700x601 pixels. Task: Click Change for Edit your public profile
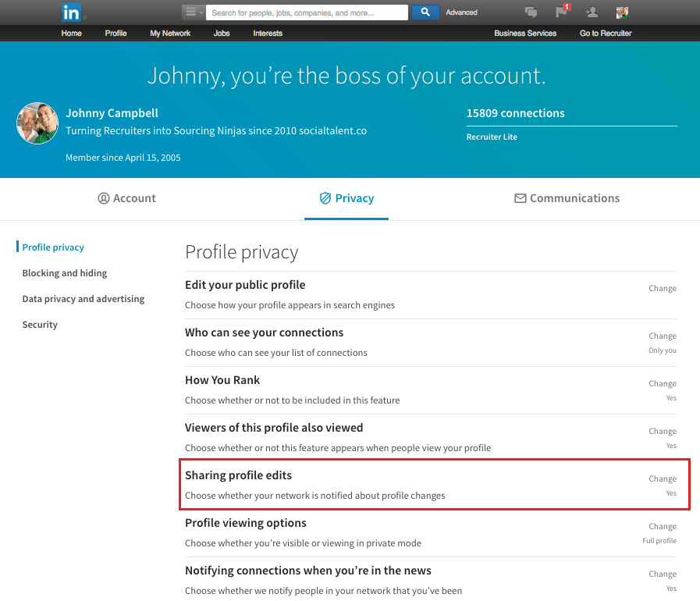pyautogui.click(x=663, y=289)
